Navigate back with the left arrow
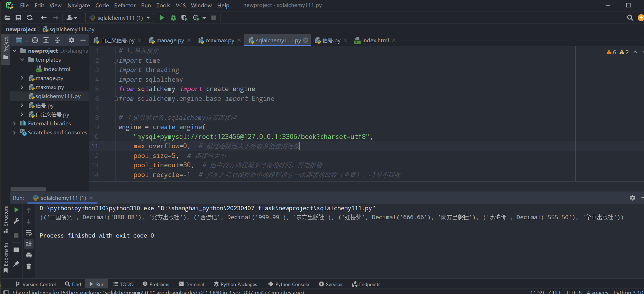This screenshot has width=644, height=294. pos(44,18)
